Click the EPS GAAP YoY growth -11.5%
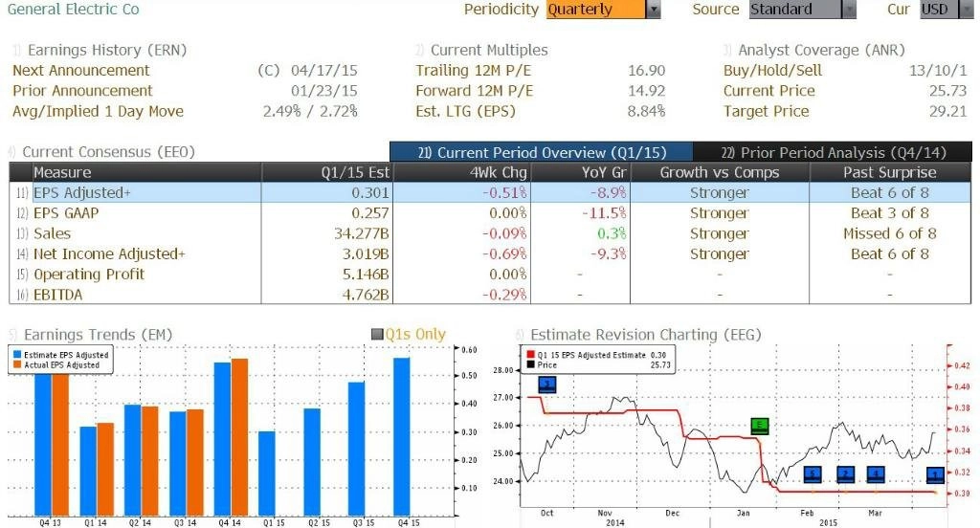This screenshot has width=980, height=528. pos(604,213)
